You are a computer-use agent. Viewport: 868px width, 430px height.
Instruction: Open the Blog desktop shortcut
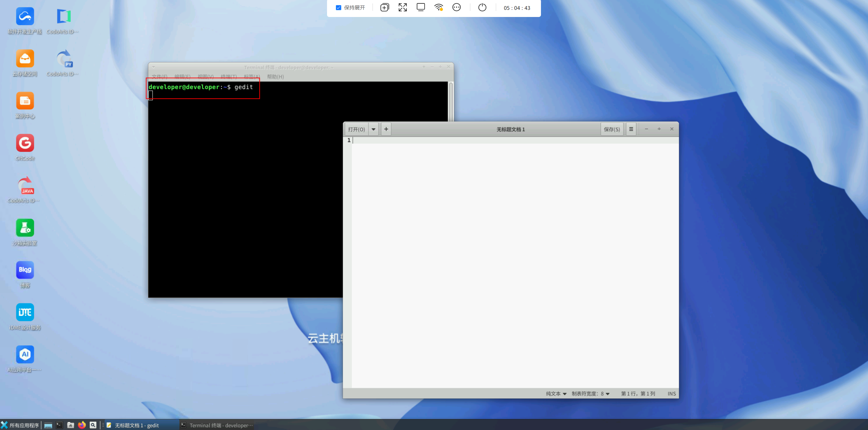[x=25, y=270]
